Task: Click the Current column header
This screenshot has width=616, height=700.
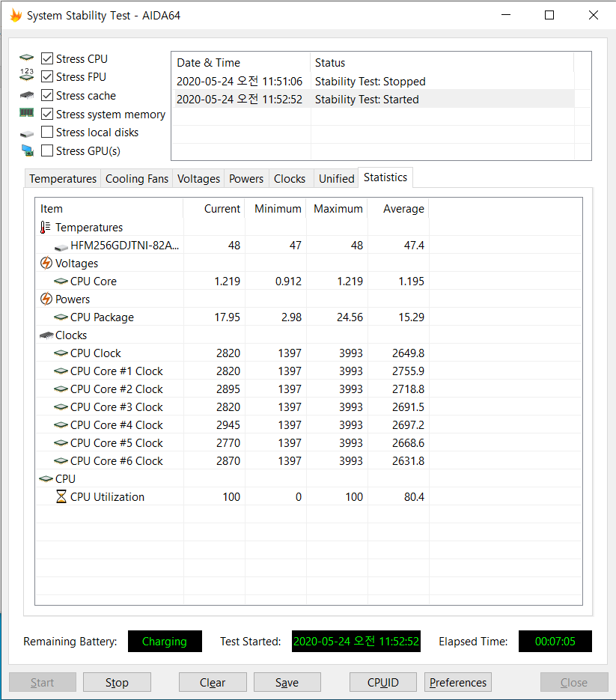Action: 214,208
